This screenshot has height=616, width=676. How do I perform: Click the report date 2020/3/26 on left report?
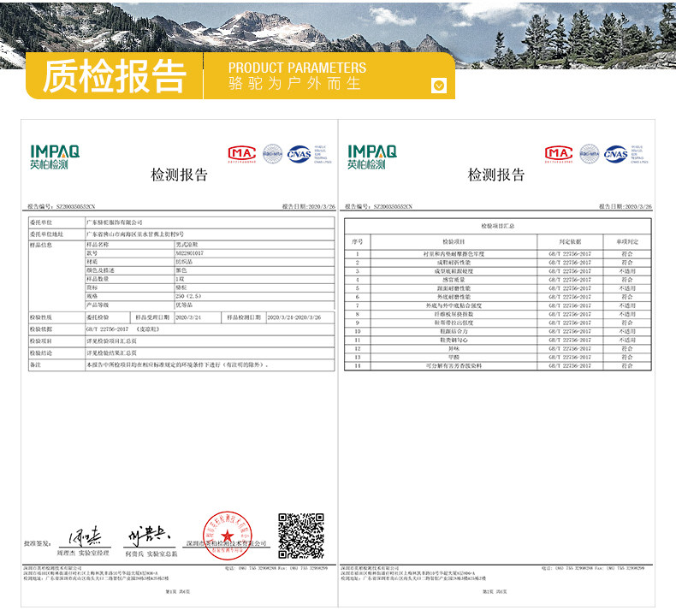(x=321, y=206)
